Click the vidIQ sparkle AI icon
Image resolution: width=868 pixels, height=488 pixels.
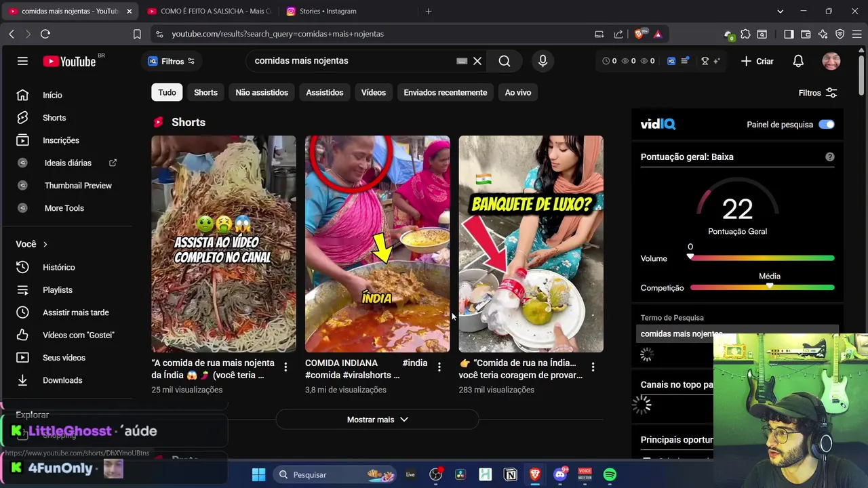click(x=716, y=61)
